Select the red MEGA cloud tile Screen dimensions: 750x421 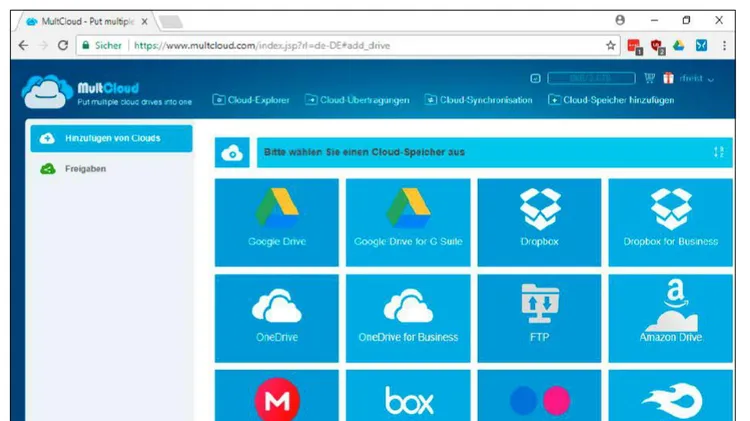[276, 396]
